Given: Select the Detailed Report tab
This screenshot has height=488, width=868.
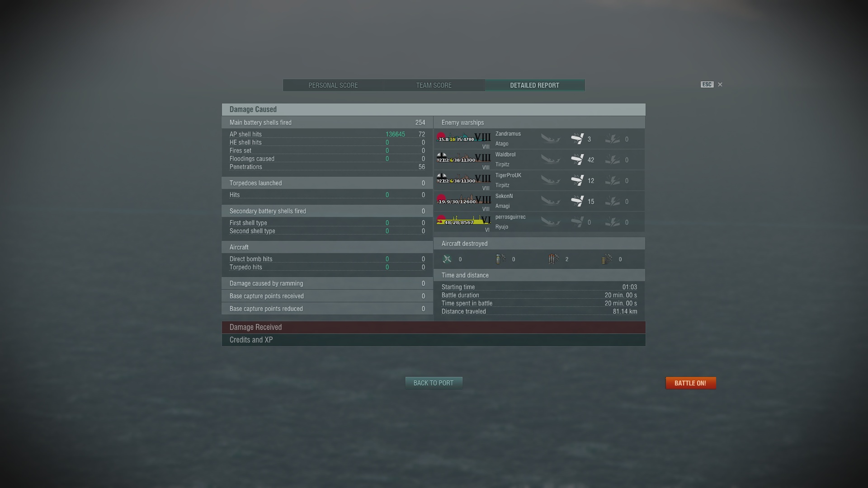Looking at the screenshot, I should [535, 85].
